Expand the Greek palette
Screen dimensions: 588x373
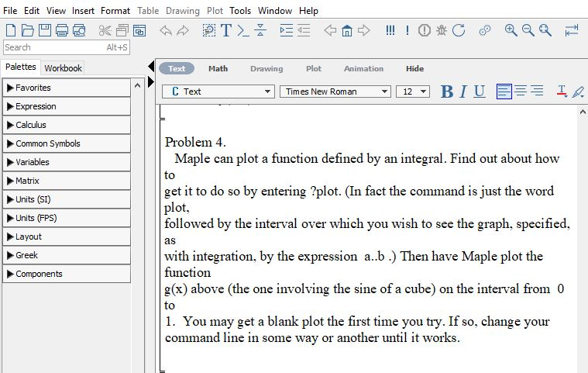click(67, 255)
